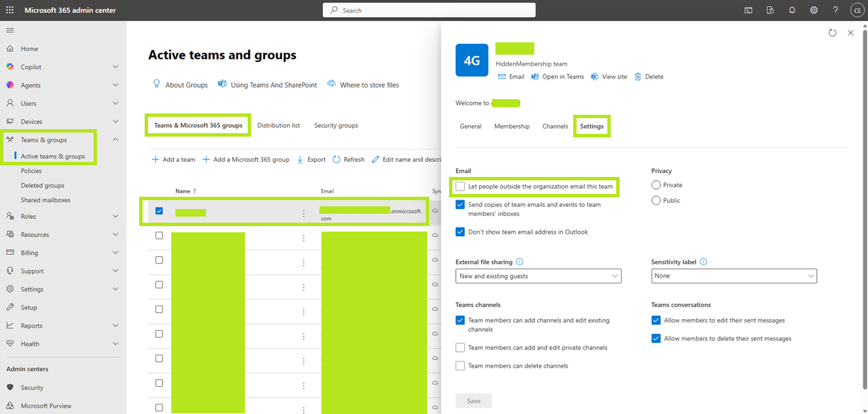The width and height of the screenshot is (868, 414).
Task: Click the Name column sort arrow
Action: tap(194, 191)
